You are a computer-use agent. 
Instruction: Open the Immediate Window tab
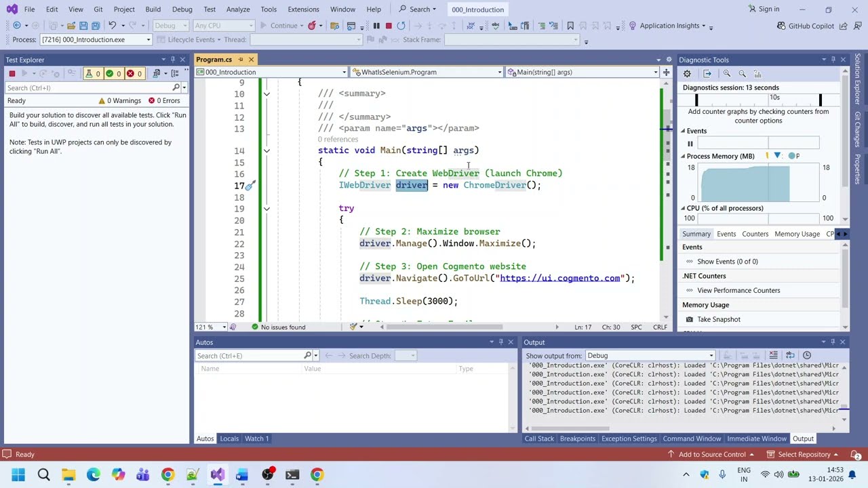coord(757,439)
